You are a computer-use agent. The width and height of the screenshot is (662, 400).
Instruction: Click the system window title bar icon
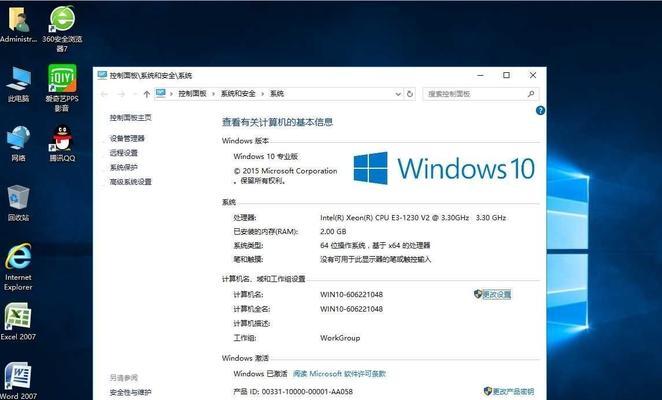click(102, 75)
